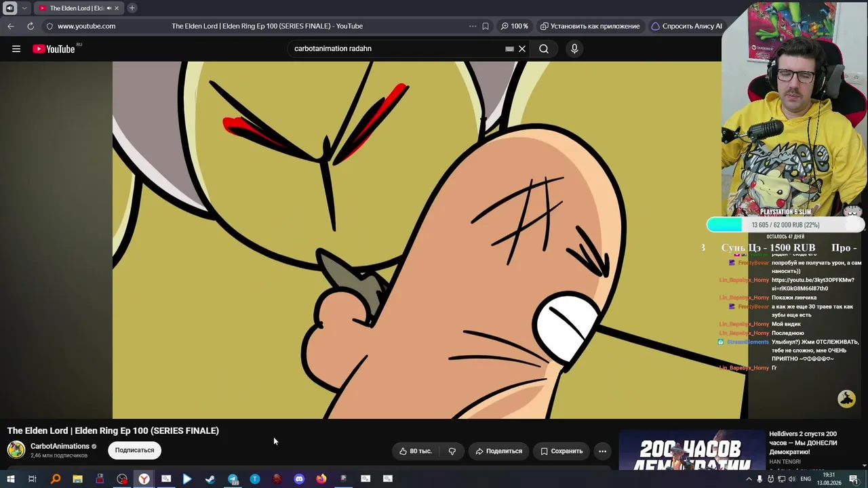
Task: Open Telegram from the taskbar
Action: (233, 479)
